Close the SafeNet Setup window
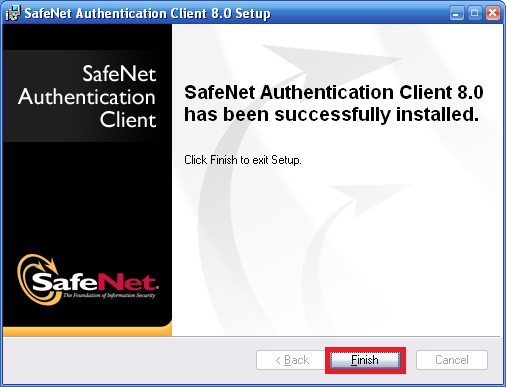Screen dimensions: 506x387 point(493,14)
